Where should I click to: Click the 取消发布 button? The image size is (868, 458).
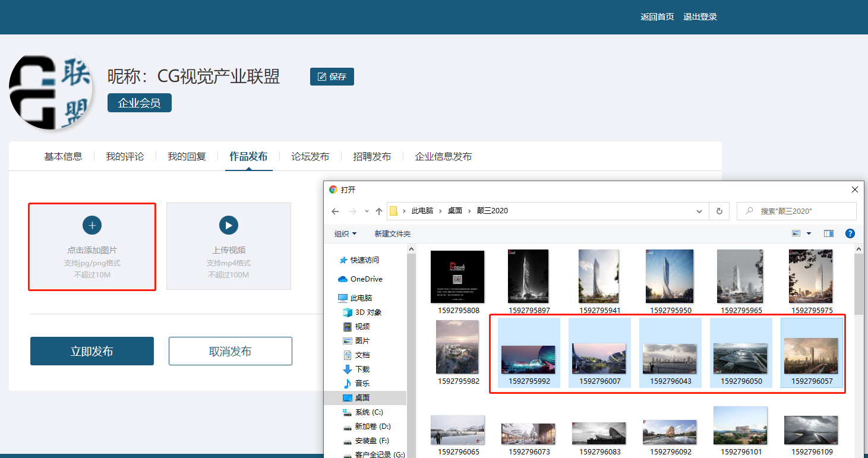(x=231, y=351)
